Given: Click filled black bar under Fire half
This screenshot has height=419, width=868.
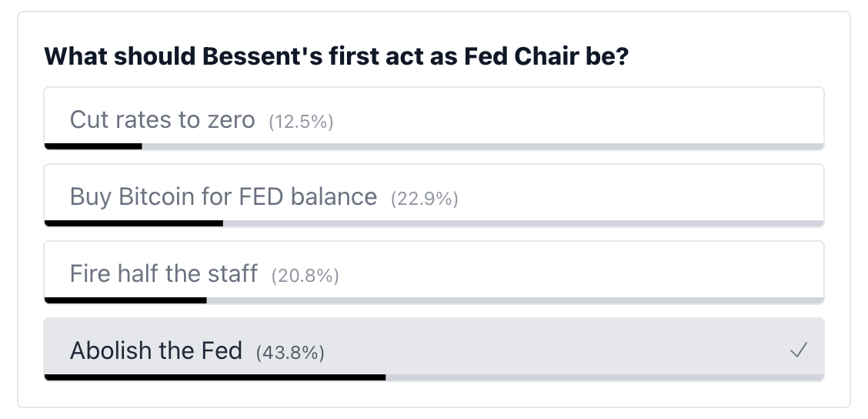Looking at the screenshot, I should pyautogui.click(x=125, y=300).
